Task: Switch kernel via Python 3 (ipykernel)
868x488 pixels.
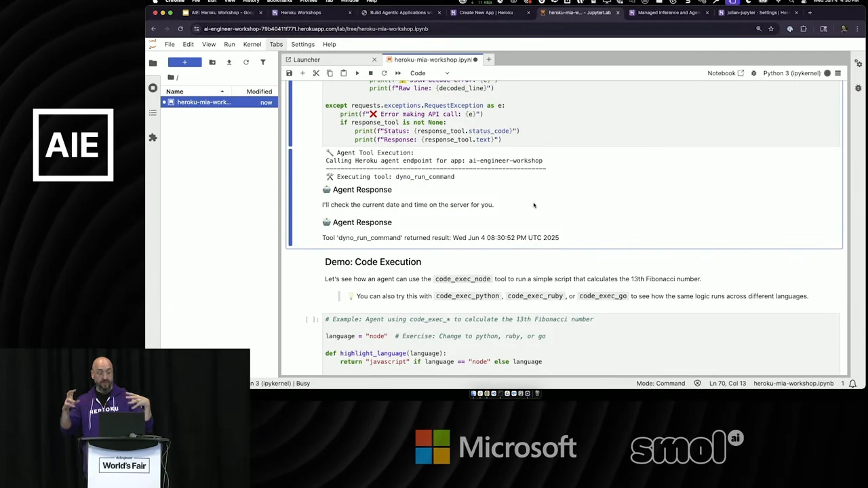Action: (x=791, y=73)
